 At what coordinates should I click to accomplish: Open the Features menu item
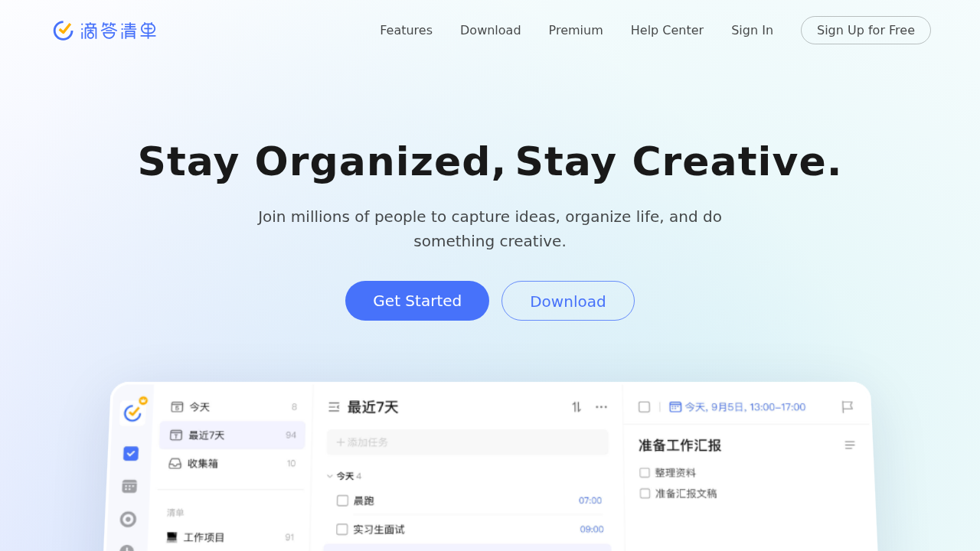[x=406, y=31]
